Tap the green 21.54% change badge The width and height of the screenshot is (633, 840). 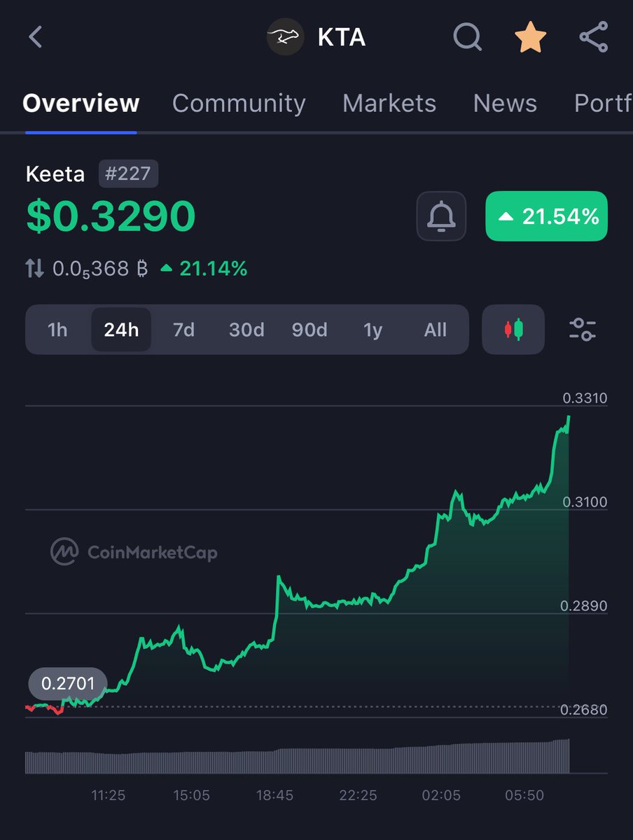pyautogui.click(x=547, y=216)
